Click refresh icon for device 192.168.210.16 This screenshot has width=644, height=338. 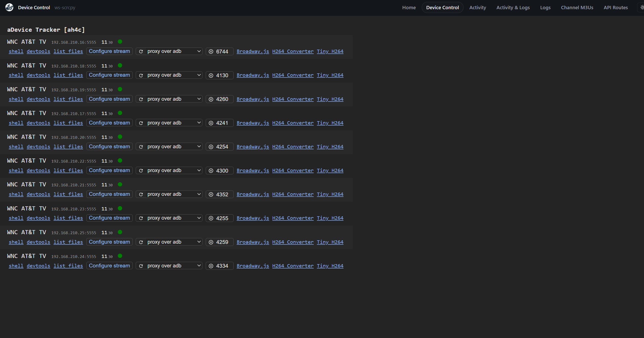coord(141,51)
